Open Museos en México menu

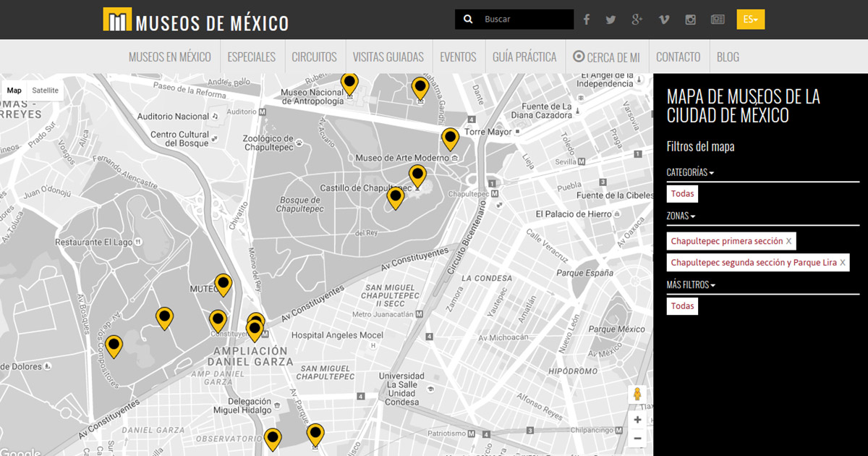click(x=170, y=57)
